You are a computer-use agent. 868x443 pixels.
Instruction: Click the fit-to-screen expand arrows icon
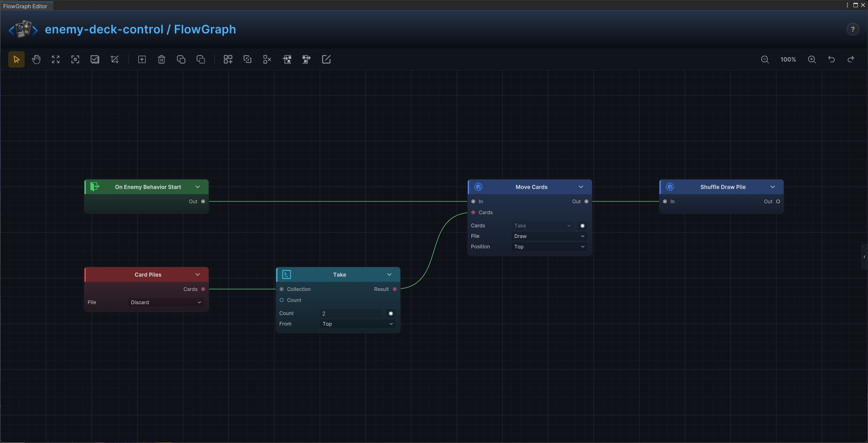tap(56, 59)
